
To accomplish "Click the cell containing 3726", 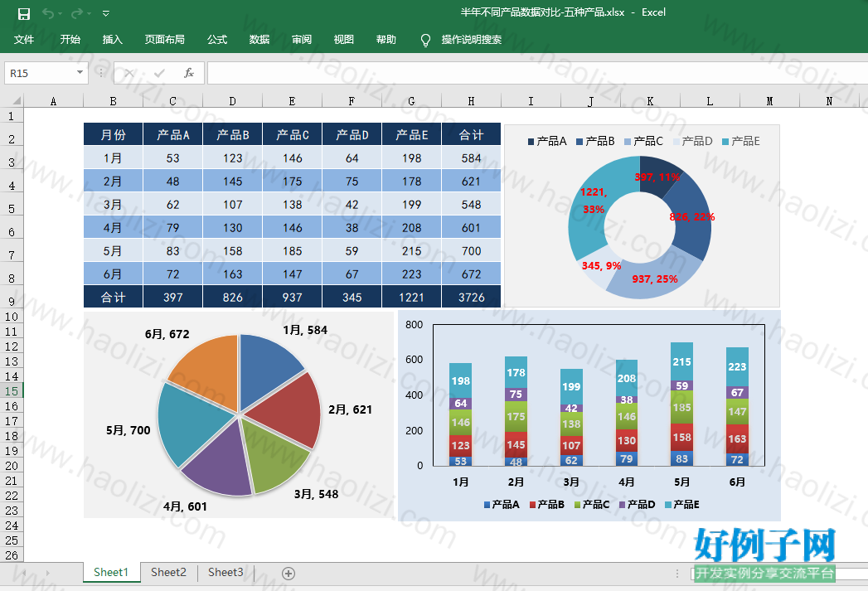I will click(x=471, y=298).
